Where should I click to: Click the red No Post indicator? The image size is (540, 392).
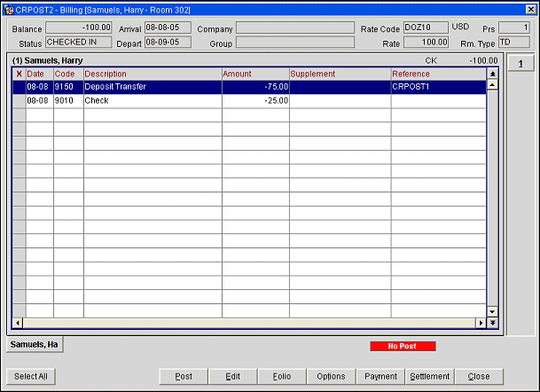click(403, 346)
